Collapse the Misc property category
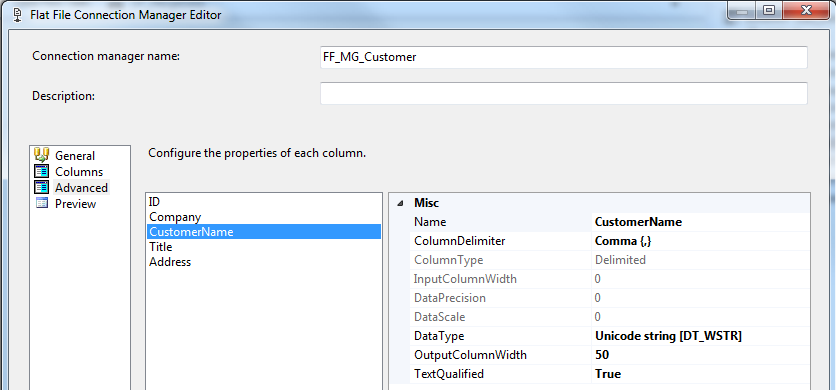Viewport: 836px width, 390px height. [399, 203]
